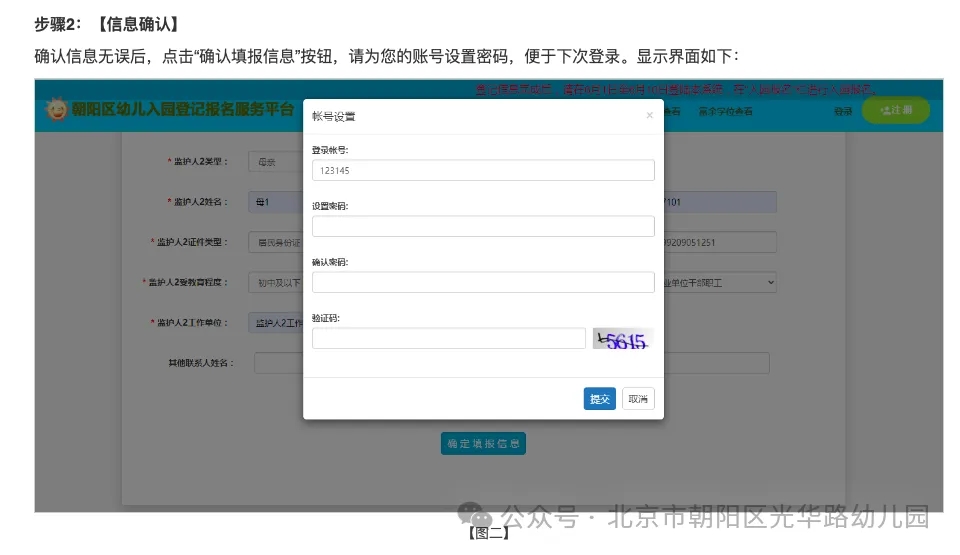The width and height of the screenshot is (960, 555).
Task: Click the field ending in 101
Action: pyautogui.click(x=720, y=202)
